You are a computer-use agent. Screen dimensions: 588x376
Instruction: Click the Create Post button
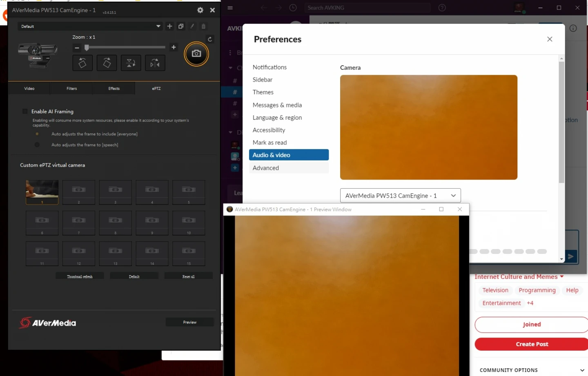tap(531, 344)
